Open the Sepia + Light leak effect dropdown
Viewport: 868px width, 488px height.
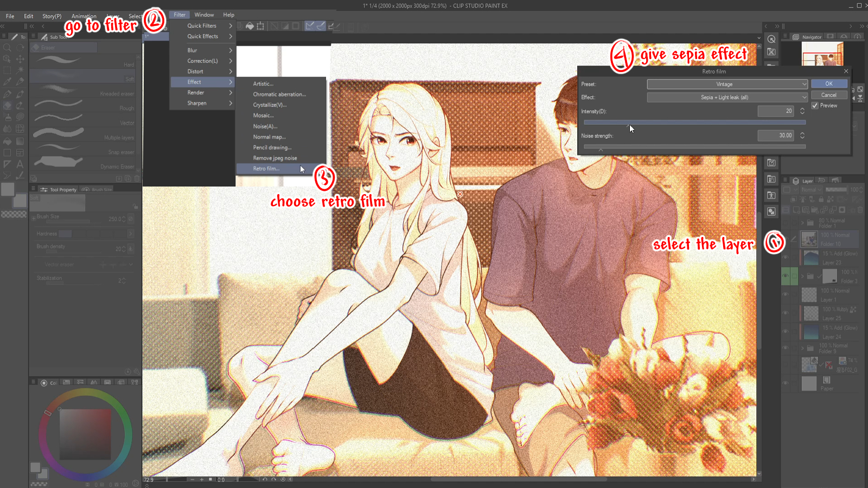[727, 97]
